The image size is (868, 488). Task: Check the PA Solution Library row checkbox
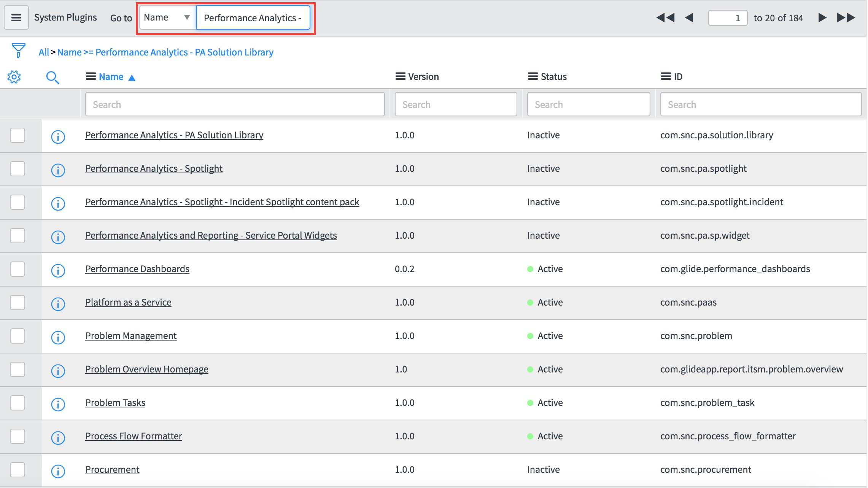tap(17, 135)
